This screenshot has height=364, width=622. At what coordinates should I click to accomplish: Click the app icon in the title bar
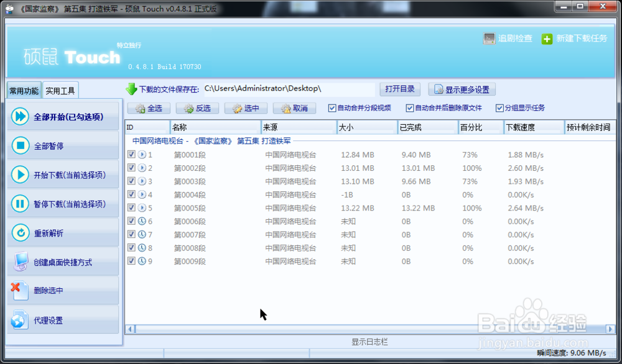[10, 8]
